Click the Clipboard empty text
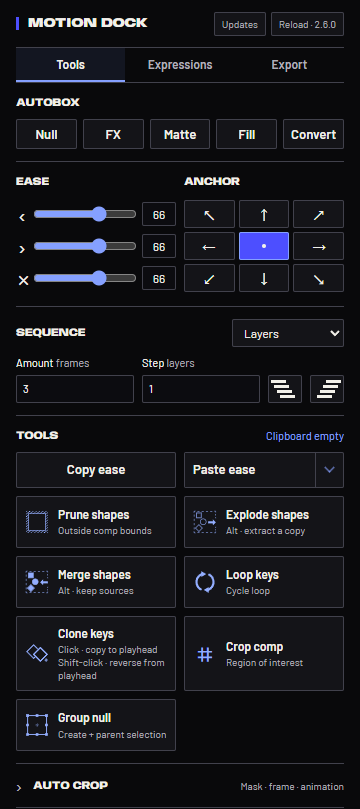The width and height of the screenshot is (360, 809). [305, 436]
